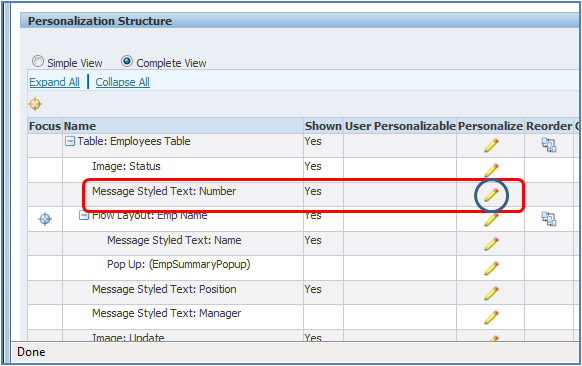Viewport: 582px width, 366px height.
Task: Click the personalize pencil for Message Styled Text: Number
Action: pos(491,195)
